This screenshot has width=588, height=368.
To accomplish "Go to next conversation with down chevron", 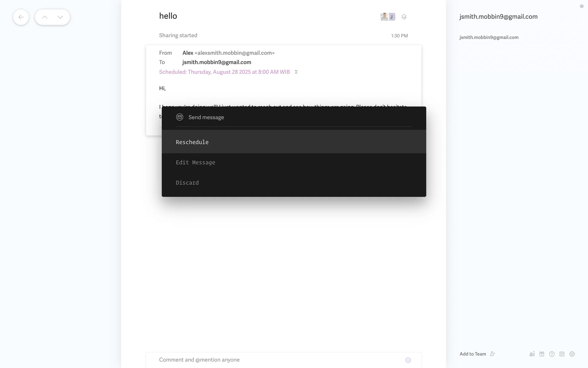I will [x=60, y=17].
